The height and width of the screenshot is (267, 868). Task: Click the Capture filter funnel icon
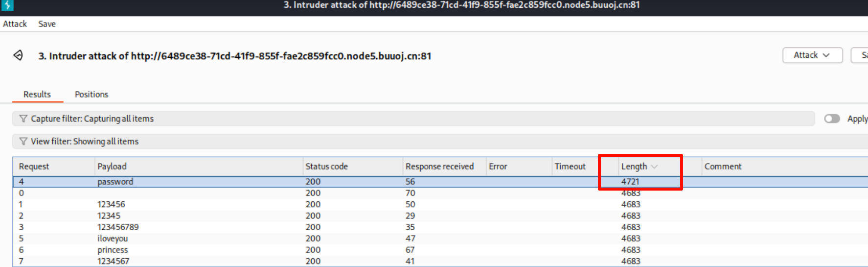(23, 119)
